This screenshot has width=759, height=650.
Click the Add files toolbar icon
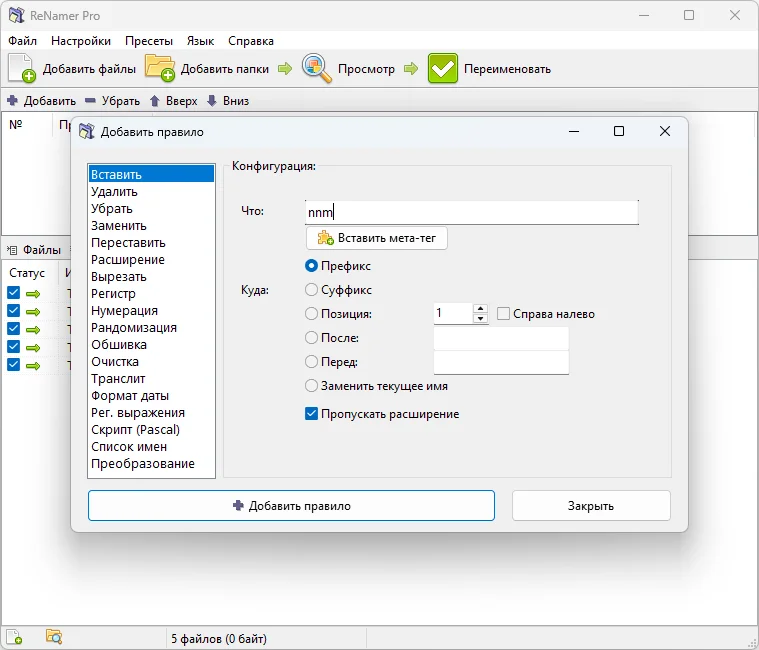pos(22,69)
